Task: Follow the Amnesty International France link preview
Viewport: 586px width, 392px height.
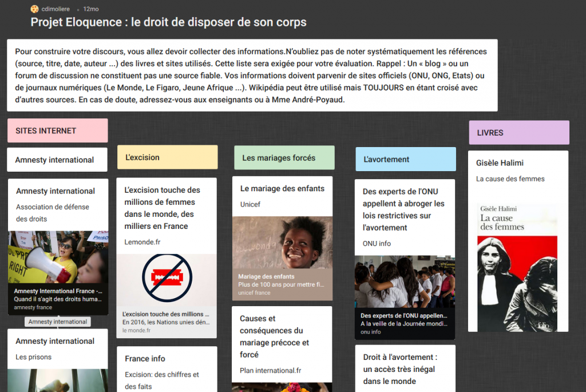Action: [x=58, y=299]
